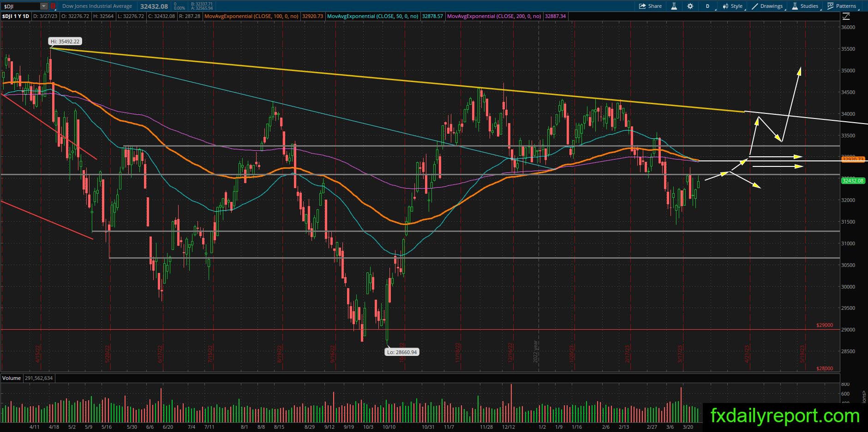Click the C: 32432.08 close value
The width and height of the screenshot is (868, 432).
[161, 16]
